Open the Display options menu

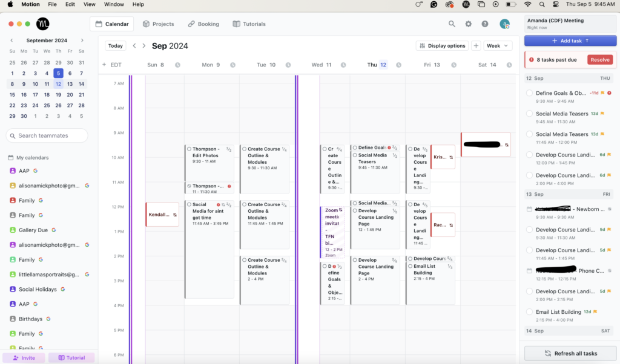coord(442,46)
